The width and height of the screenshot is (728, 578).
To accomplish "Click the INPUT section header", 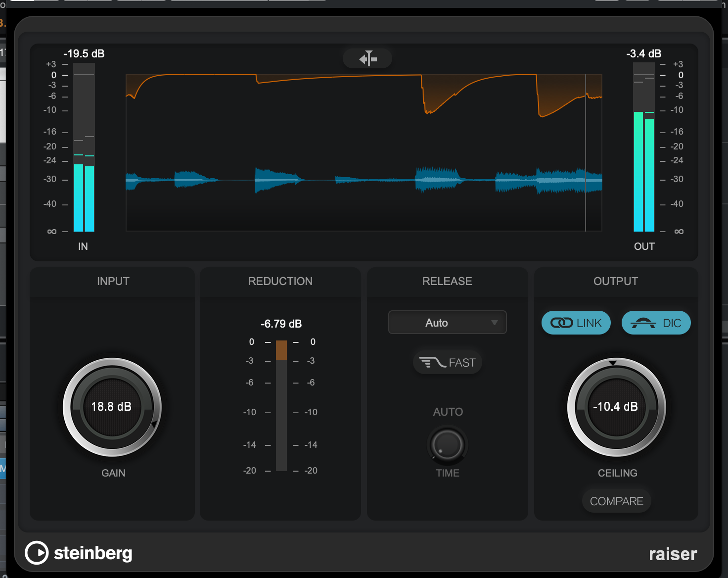I will coord(113,281).
